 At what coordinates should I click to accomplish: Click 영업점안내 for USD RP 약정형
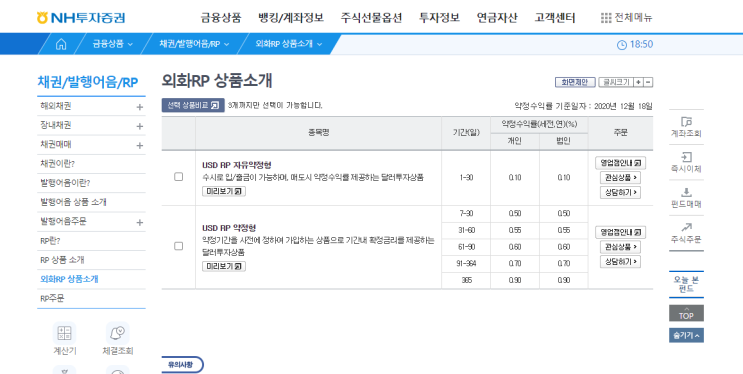(x=620, y=232)
